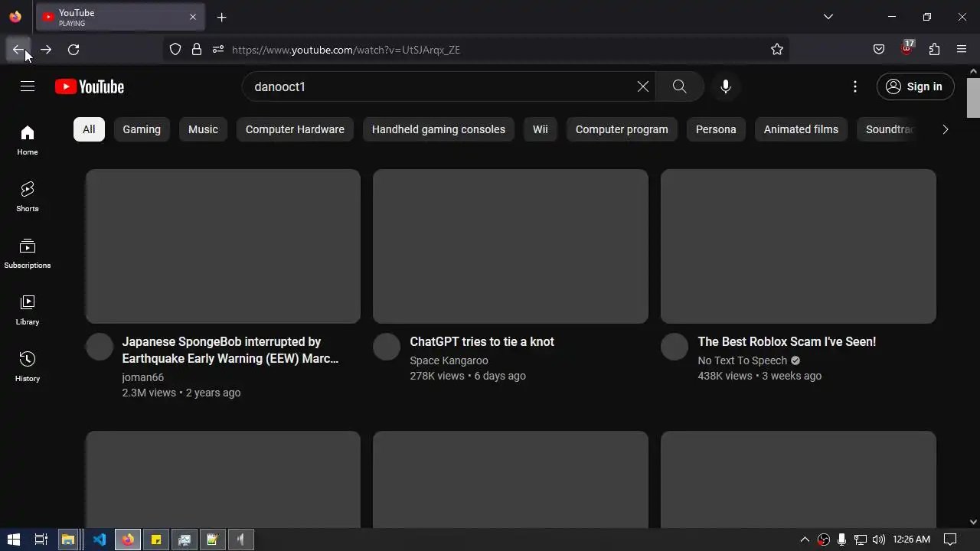The width and height of the screenshot is (980, 551).
Task: Click the site security padlock icon
Action: coord(197,50)
